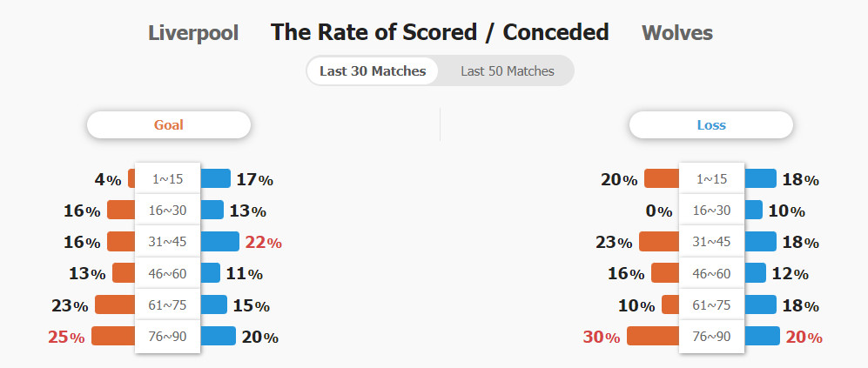
Task: Select the Last 30 Matches option
Action: pyautogui.click(x=373, y=70)
